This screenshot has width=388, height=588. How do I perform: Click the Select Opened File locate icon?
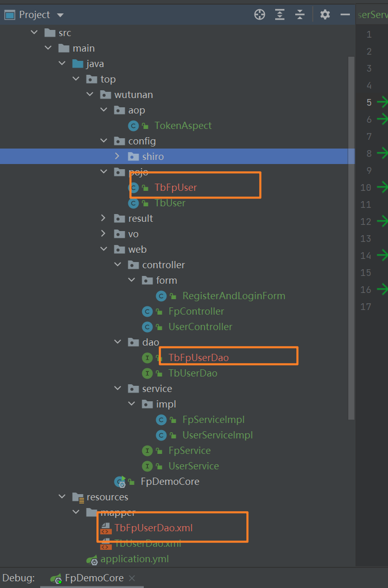[x=260, y=14]
